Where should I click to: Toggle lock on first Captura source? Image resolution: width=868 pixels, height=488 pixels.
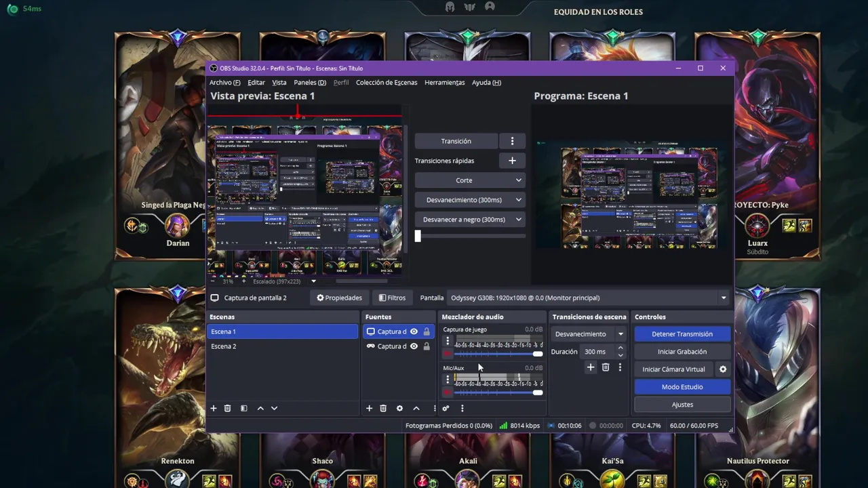tap(427, 331)
